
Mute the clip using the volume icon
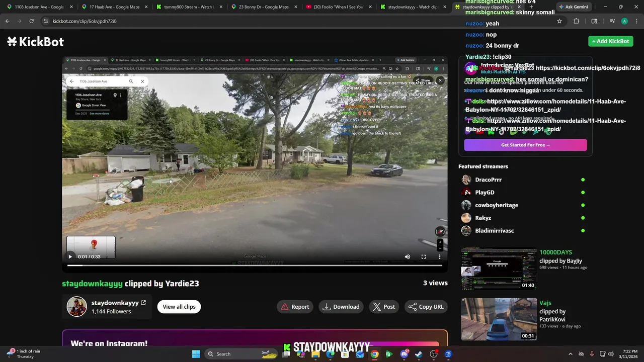pos(408,256)
